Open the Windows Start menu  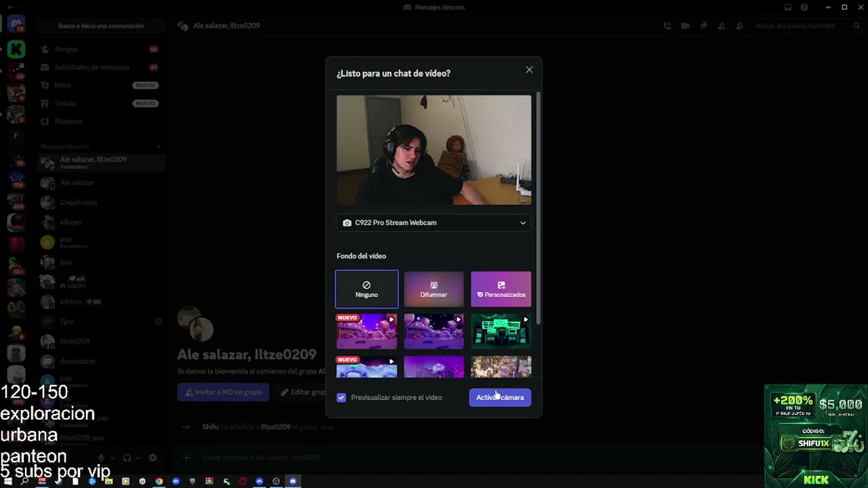point(8,481)
